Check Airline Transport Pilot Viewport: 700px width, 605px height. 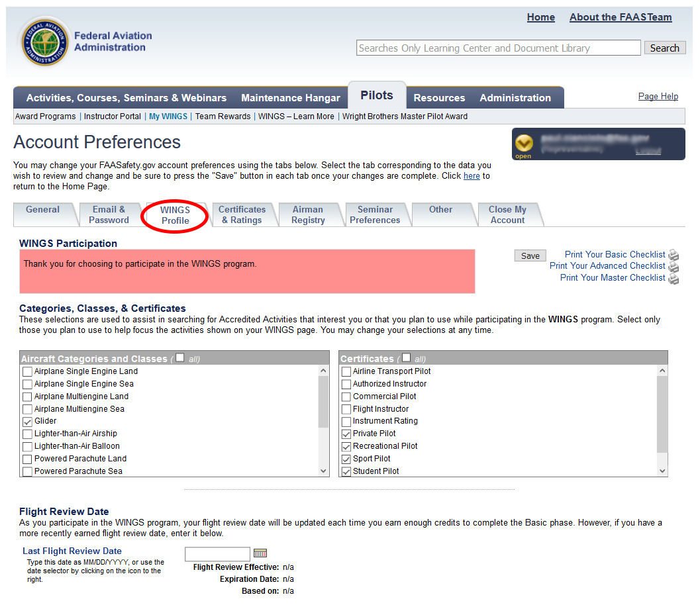[x=346, y=371]
